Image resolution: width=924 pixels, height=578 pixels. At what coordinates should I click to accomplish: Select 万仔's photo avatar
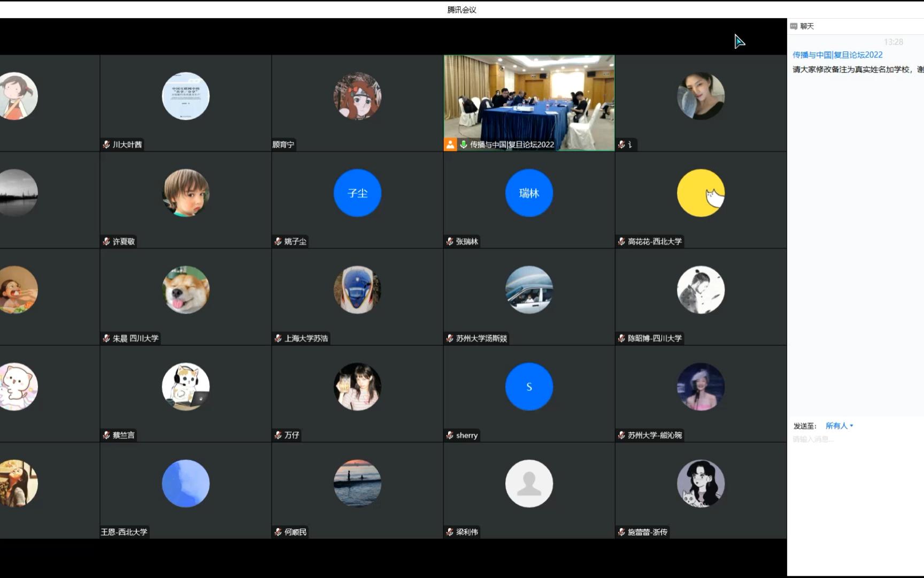pos(357,386)
